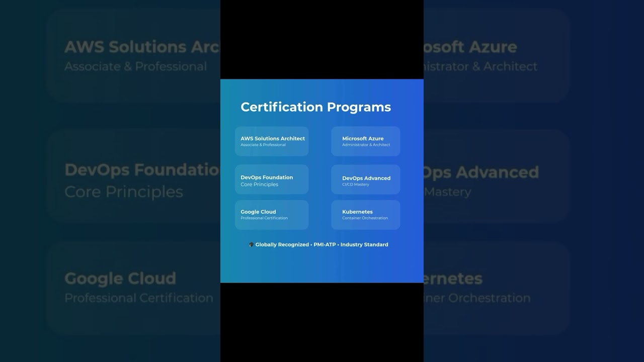Click "Container Orchestration" subtitle in center slide

(x=365, y=218)
